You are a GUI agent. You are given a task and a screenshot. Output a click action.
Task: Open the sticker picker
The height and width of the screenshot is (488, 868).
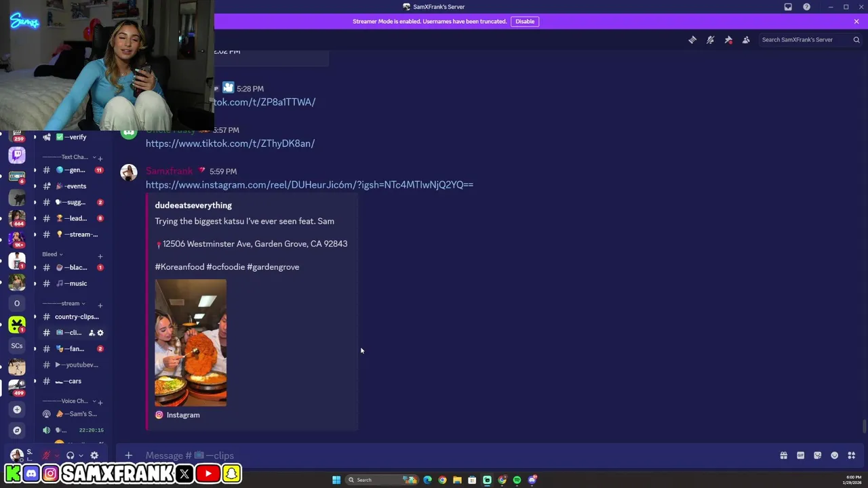tap(817, 455)
